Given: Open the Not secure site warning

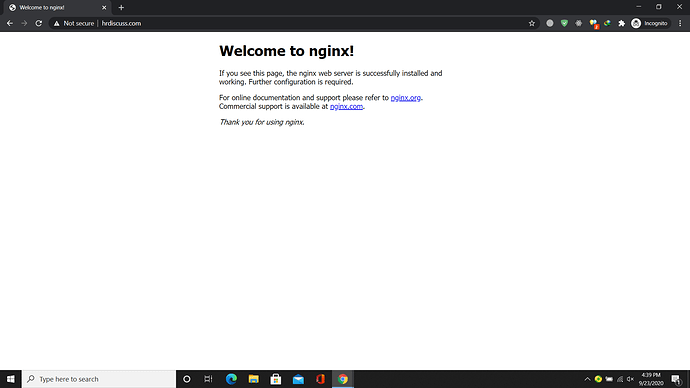Looking at the screenshot, I should [x=73, y=23].
